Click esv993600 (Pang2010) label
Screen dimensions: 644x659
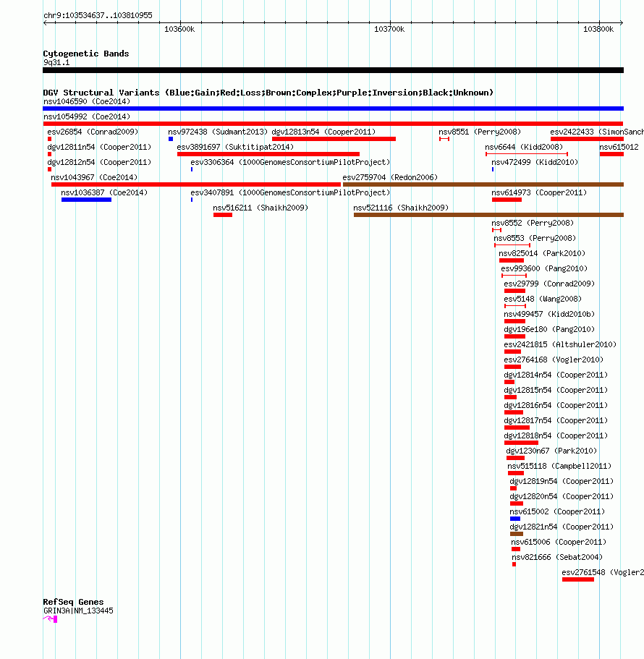(x=543, y=268)
